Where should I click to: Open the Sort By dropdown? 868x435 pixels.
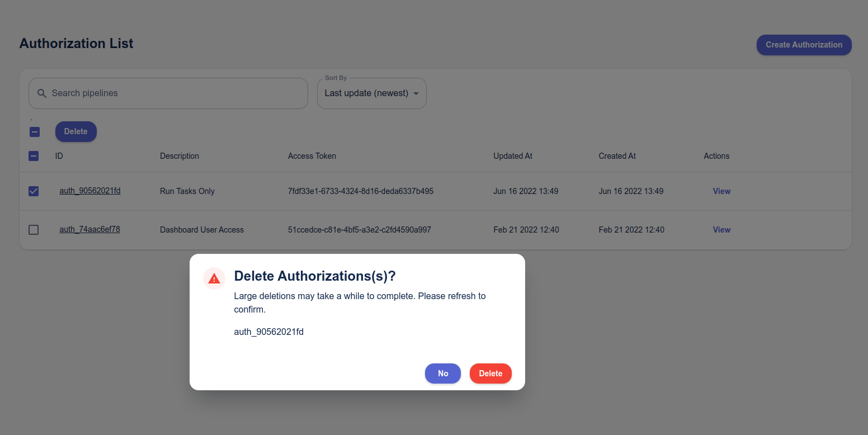coord(372,93)
